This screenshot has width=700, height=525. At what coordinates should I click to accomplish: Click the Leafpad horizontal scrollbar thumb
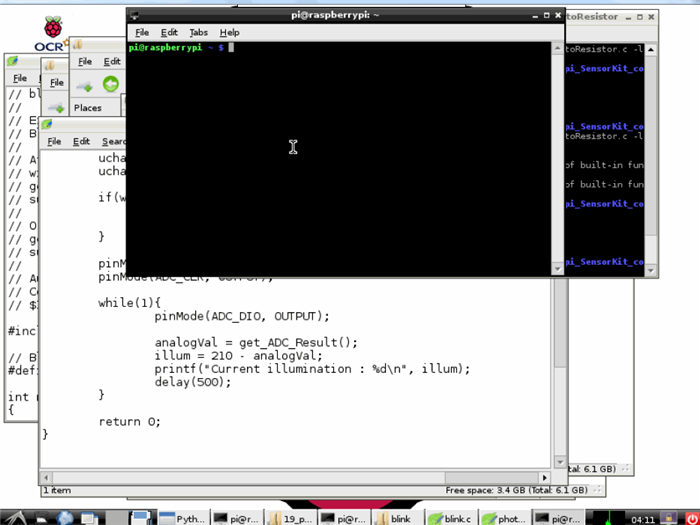(492, 477)
